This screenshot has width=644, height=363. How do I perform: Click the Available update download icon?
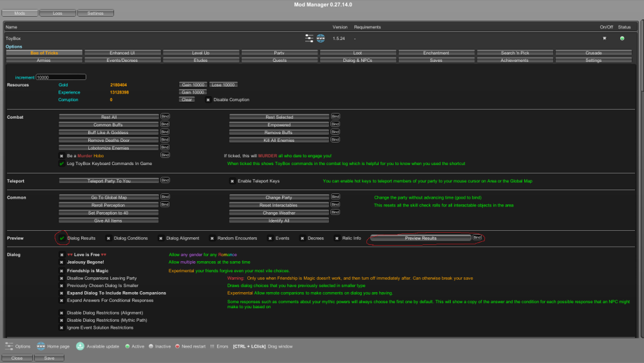[80, 346]
